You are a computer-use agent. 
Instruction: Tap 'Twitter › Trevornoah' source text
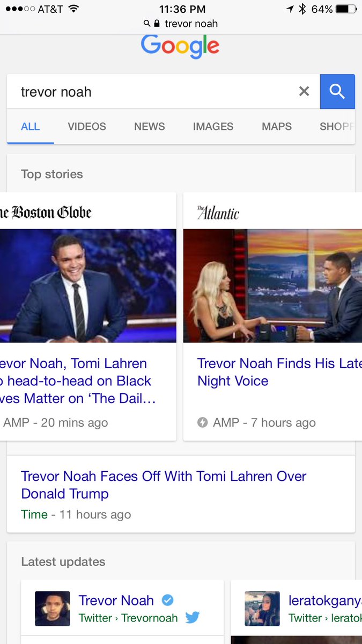(x=128, y=618)
